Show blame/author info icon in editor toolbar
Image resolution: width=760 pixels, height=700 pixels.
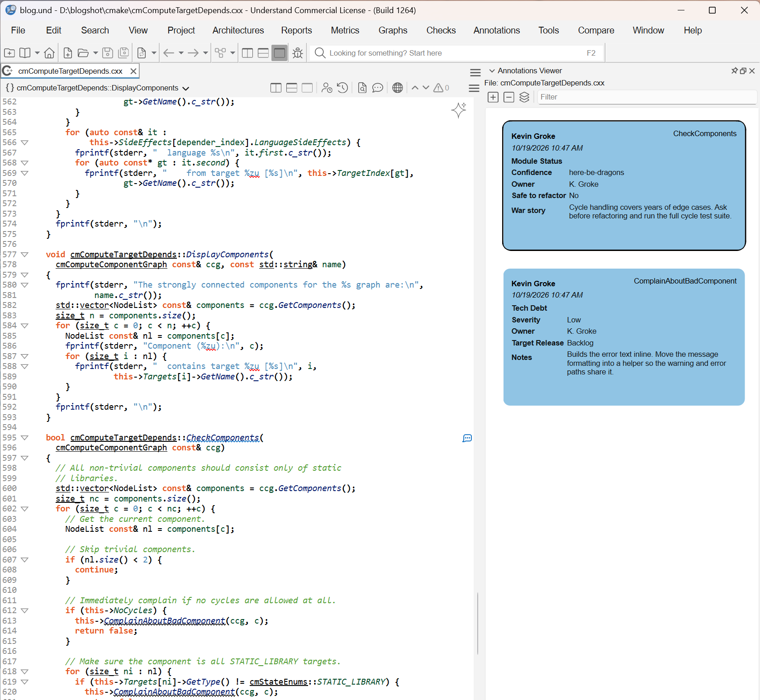point(327,88)
